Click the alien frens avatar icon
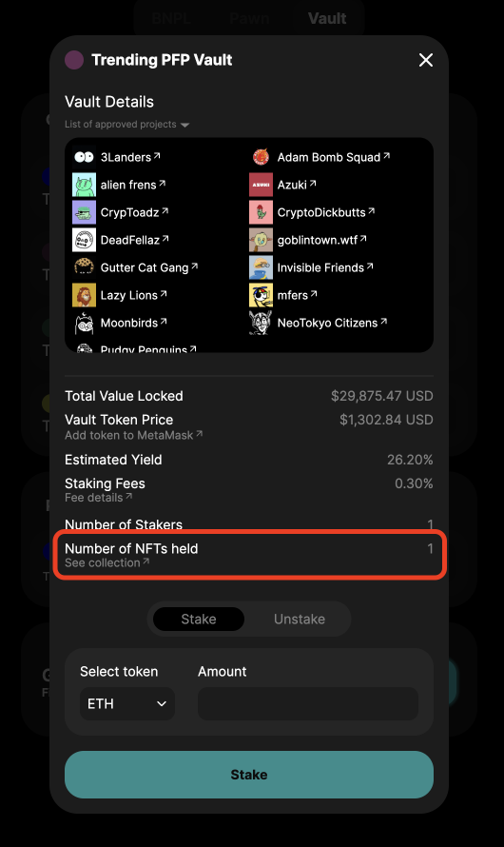Screen dimensions: 504x847 click(85, 185)
